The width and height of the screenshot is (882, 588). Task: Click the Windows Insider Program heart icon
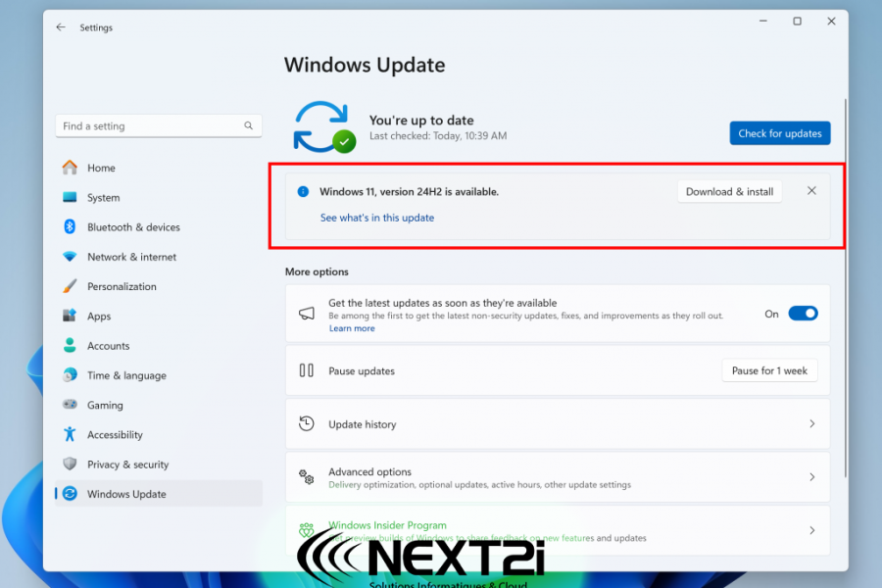click(307, 530)
